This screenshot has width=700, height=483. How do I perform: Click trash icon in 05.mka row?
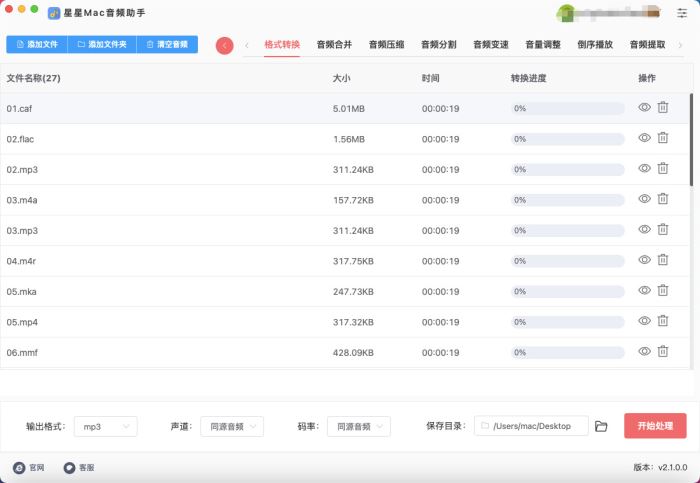click(x=663, y=290)
